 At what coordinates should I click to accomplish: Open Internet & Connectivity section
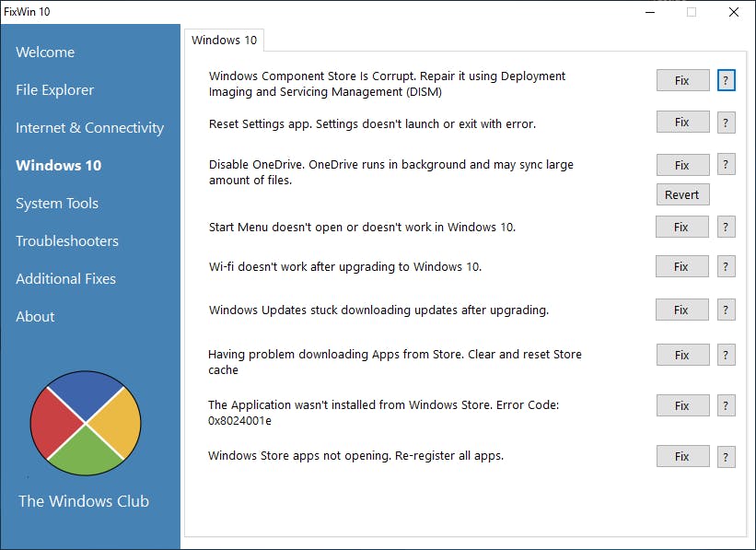coord(89,127)
